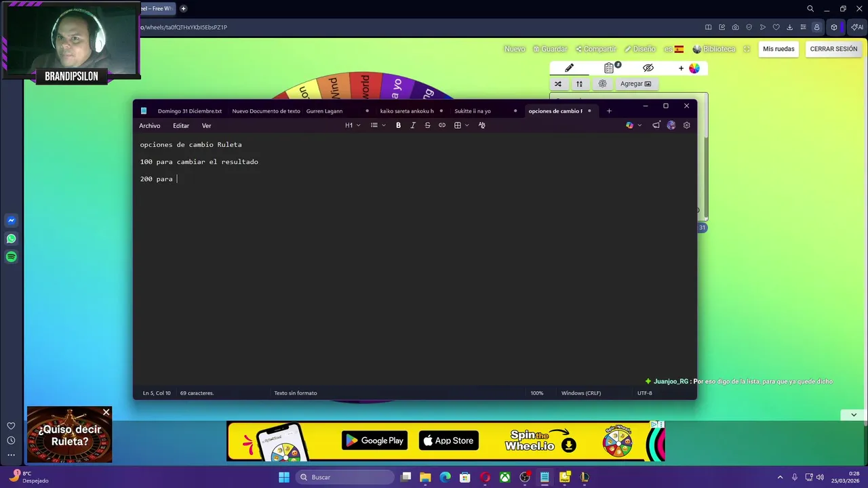Click the megaphone announcements icon in Notepad
Image resolution: width=868 pixels, height=488 pixels.
pyautogui.click(x=656, y=125)
